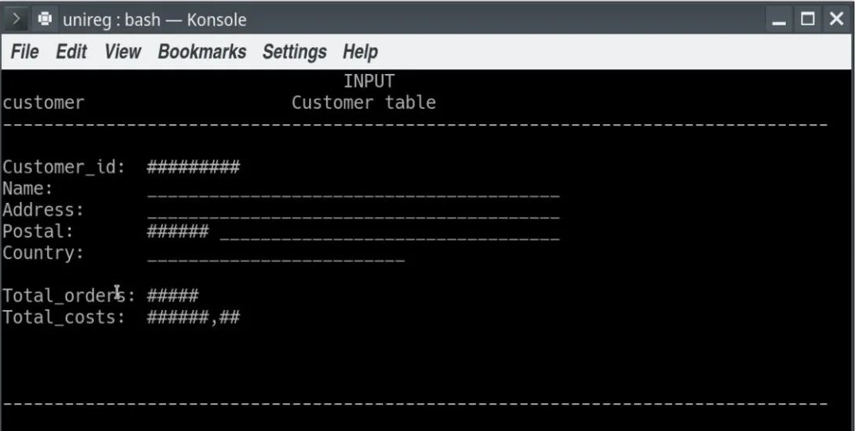Maximize the Konsole window
Screen dimensions: 855x431
808,20
